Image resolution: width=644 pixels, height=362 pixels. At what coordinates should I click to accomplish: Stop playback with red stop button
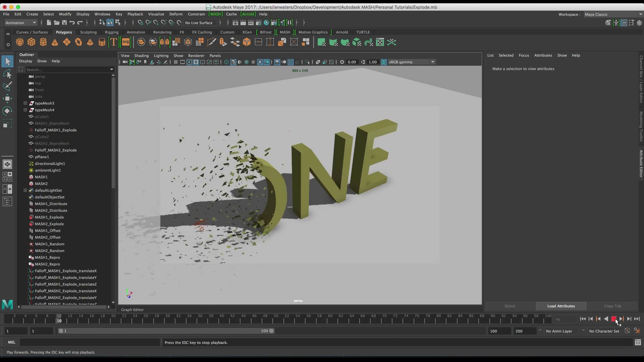pos(613,319)
